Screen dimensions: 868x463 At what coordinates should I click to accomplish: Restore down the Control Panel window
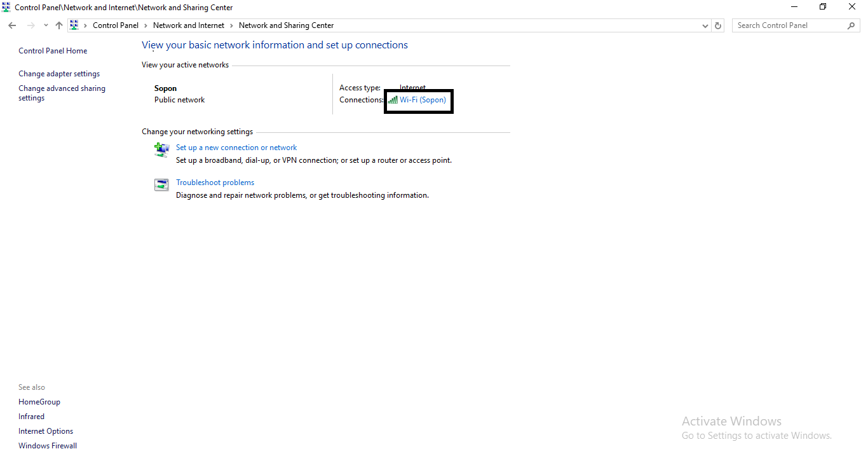tap(823, 7)
